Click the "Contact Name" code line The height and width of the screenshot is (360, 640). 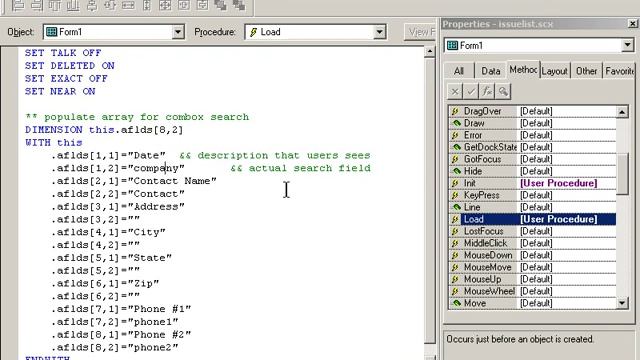pos(134,181)
